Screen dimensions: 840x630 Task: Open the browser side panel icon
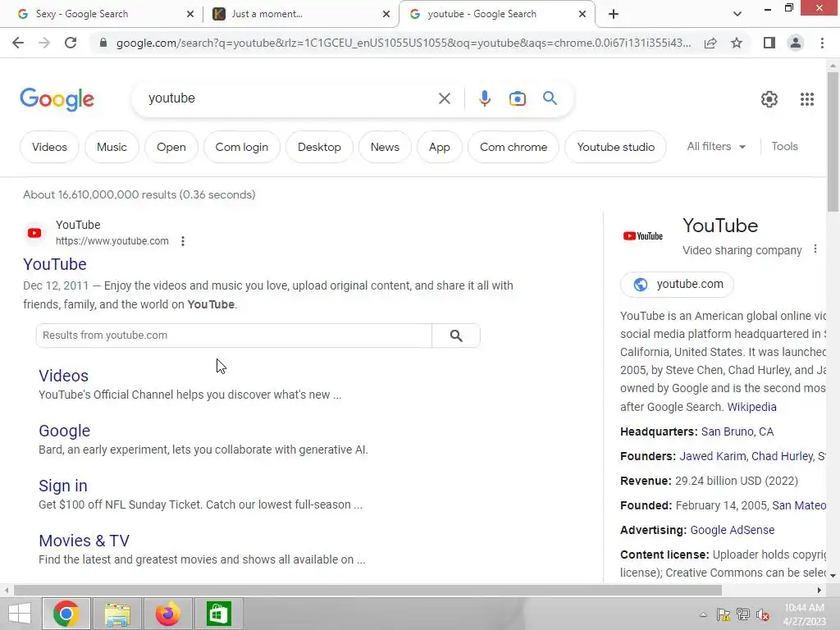click(x=769, y=43)
